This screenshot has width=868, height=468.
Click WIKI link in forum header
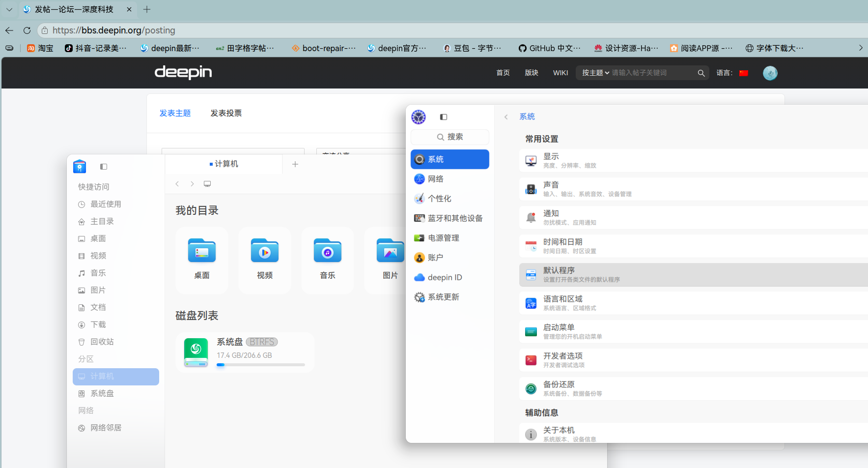(x=560, y=73)
